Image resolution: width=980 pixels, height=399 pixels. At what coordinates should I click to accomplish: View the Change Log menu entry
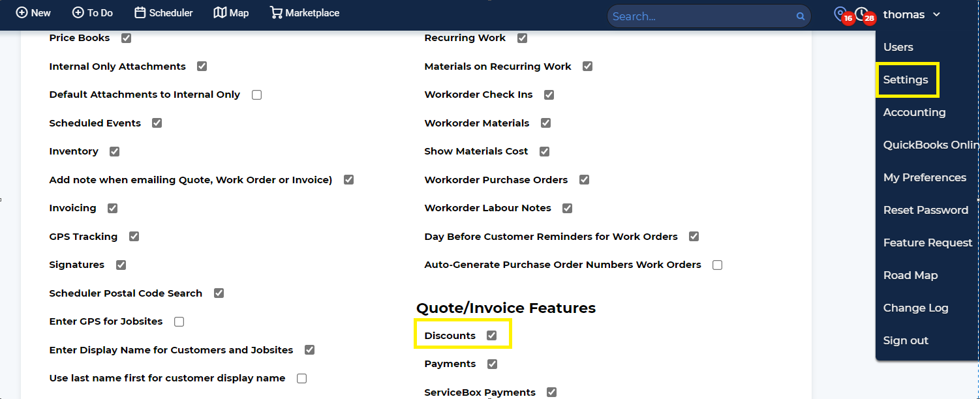[x=915, y=308]
